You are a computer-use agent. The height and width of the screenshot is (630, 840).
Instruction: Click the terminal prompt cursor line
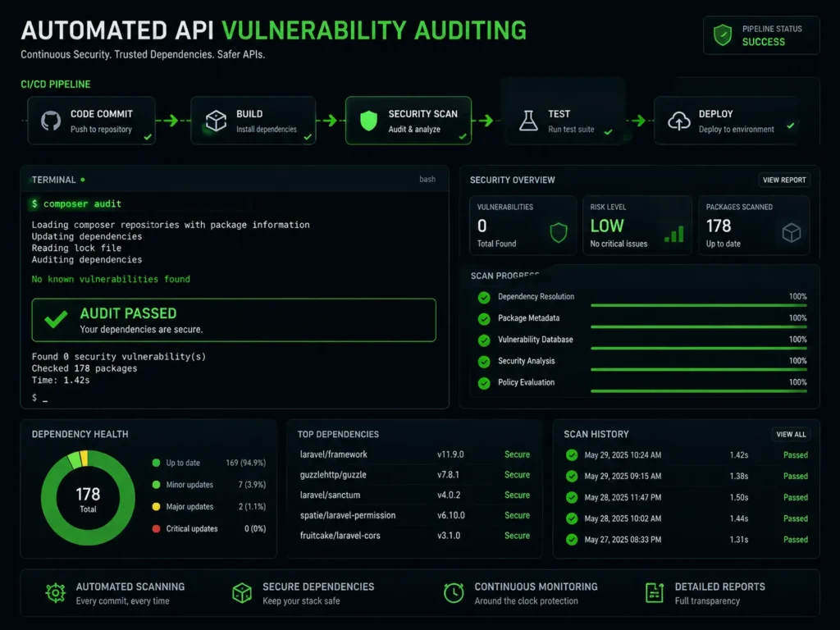coord(39,398)
